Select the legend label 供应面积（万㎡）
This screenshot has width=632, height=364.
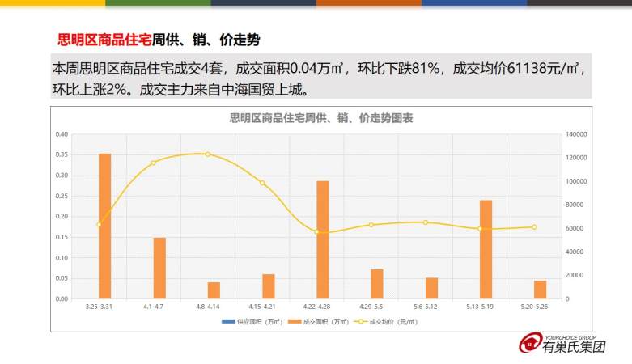(x=260, y=322)
